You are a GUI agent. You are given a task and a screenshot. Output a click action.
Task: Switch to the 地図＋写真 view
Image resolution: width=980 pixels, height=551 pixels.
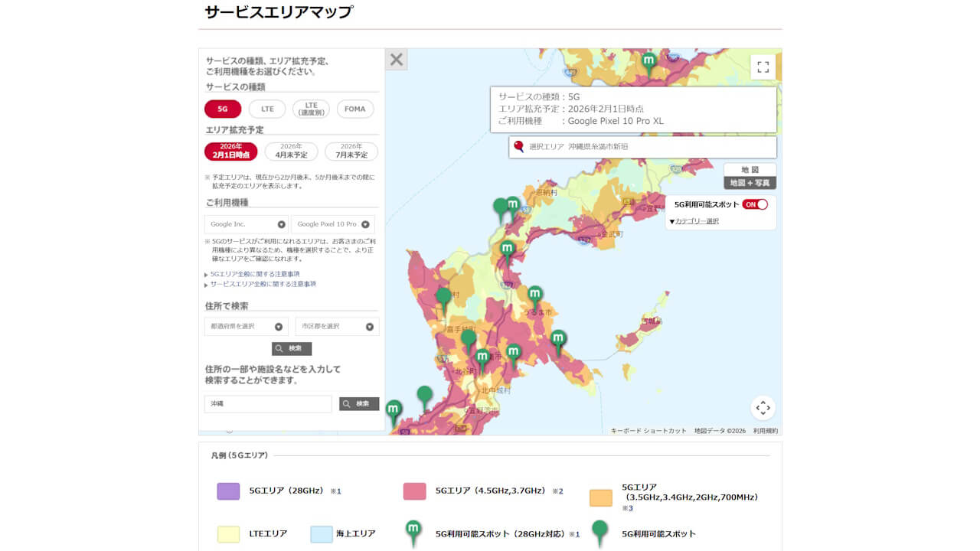750,182
